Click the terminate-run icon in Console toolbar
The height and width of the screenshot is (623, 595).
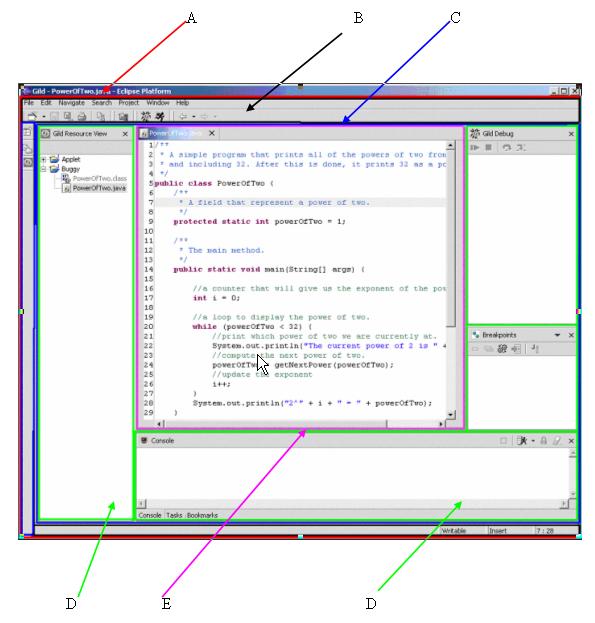pos(522,441)
